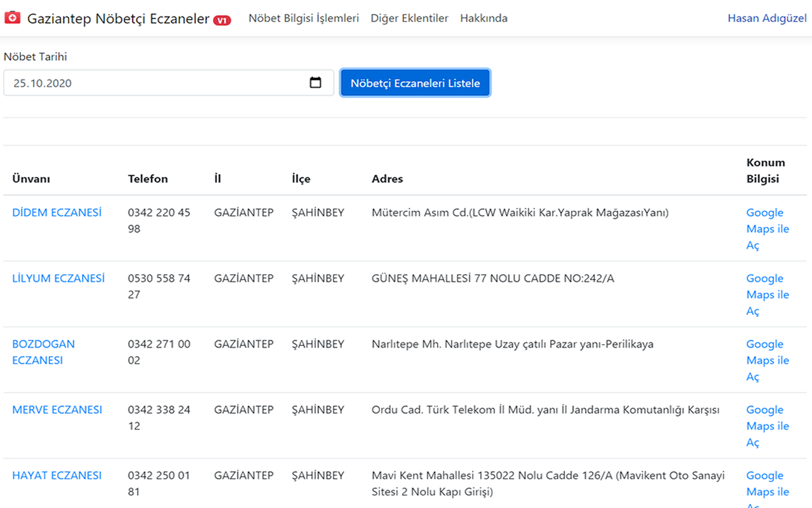Click the Telefon column header
Screen dimensions: 812x508
pyautogui.click(x=148, y=179)
